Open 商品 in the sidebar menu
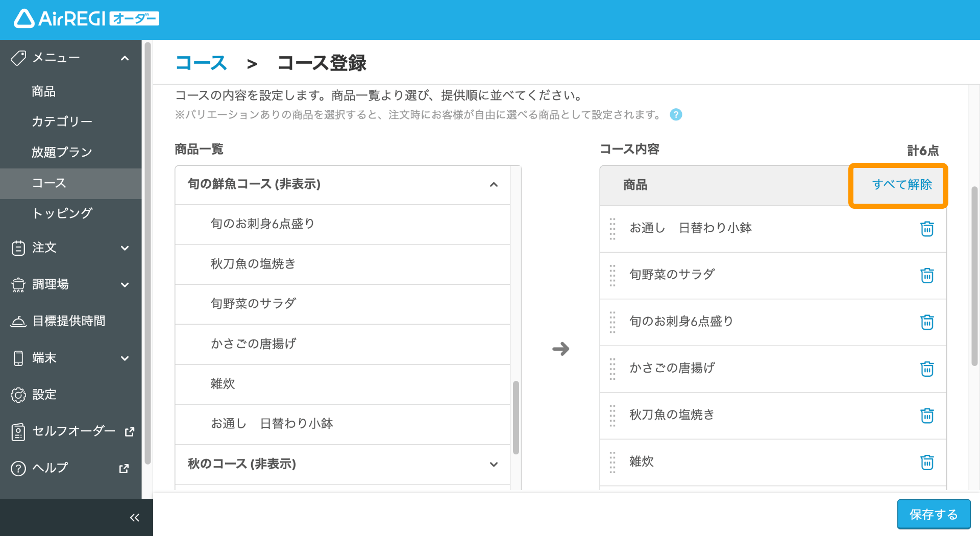The height and width of the screenshot is (536, 980). 71,91
